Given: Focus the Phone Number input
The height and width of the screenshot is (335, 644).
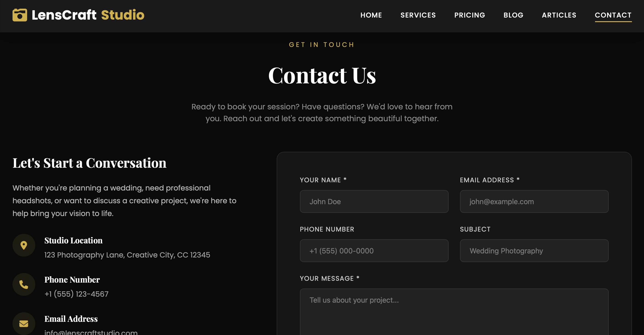Looking at the screenshot, I should [x=374, y=251].
